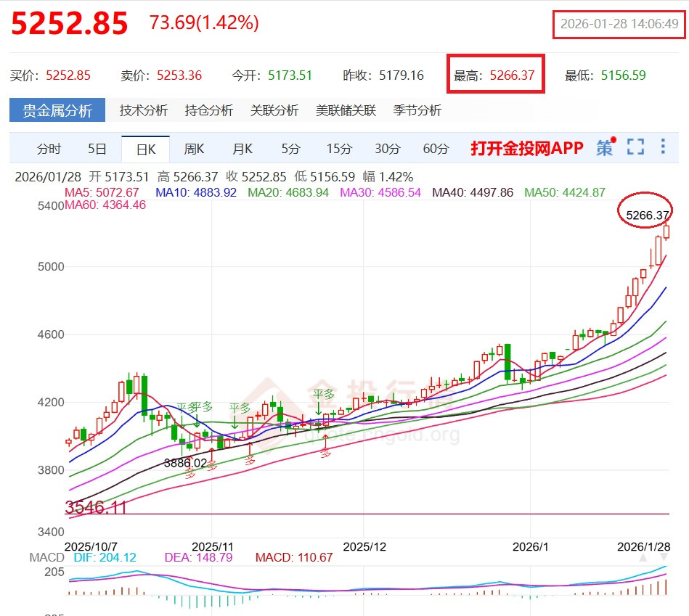Click the MACD down arrow triangle
Screen dimensions: 689x616
click(x=663, y=558)
